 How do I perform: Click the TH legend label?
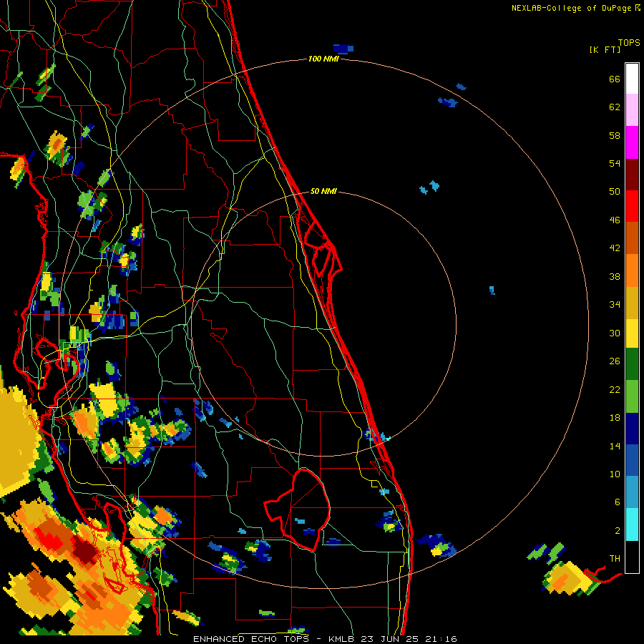[615, 558]
